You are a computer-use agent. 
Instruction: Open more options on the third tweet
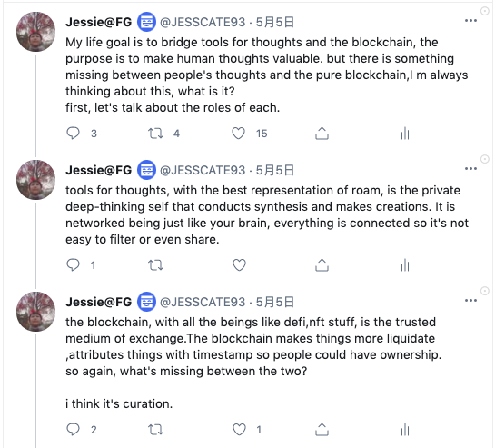(x=470, y=301)
